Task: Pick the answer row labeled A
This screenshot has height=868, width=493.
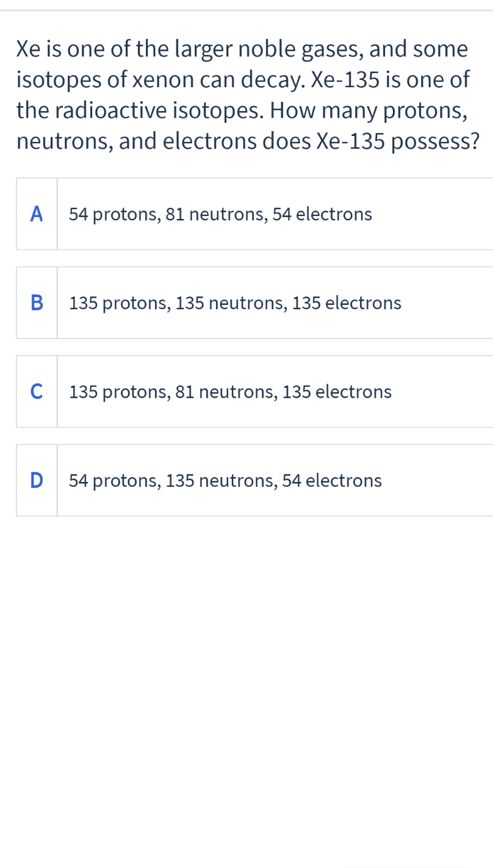Action: pyautogui.click(x=254, y=214)
